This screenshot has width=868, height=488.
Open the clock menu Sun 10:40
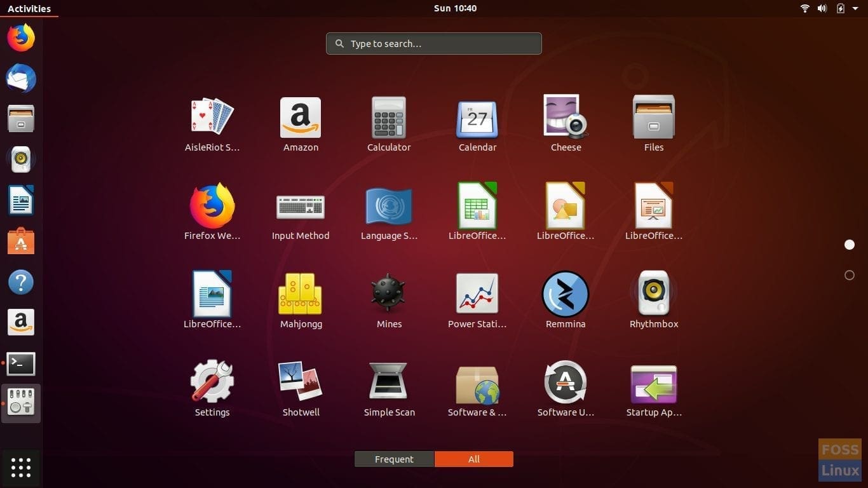[x=455, y=8]
